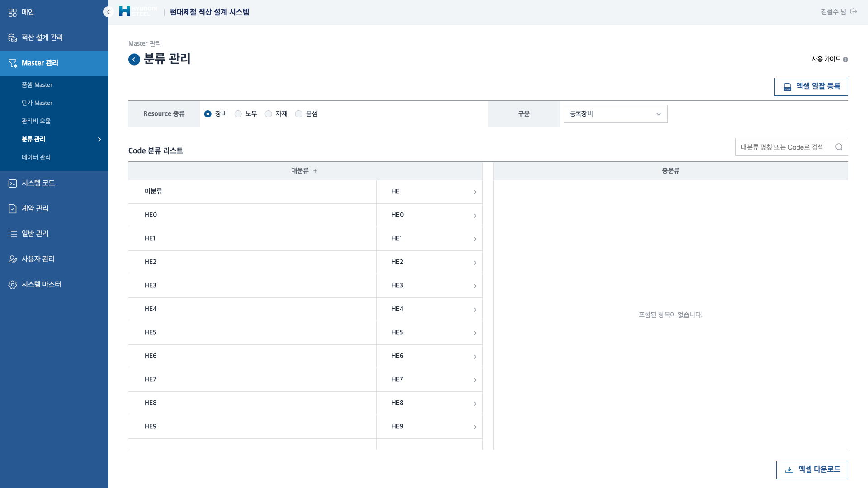Select the 미분류 row in the list
This screenshot has width=868, height=488.
pyautogui.click(x=252, y=192)
